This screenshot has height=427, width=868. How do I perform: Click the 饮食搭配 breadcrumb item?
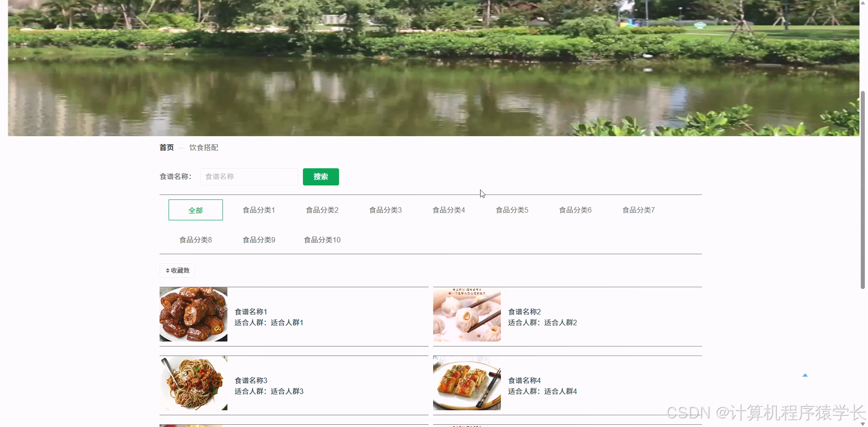point(203,147)
